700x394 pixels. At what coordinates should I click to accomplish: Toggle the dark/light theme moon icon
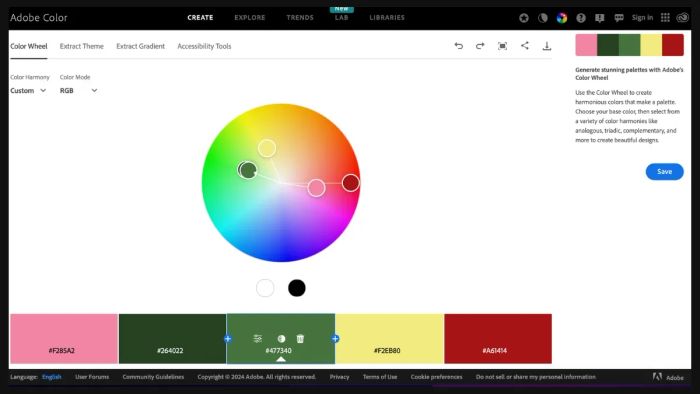(x=543, y=18)
